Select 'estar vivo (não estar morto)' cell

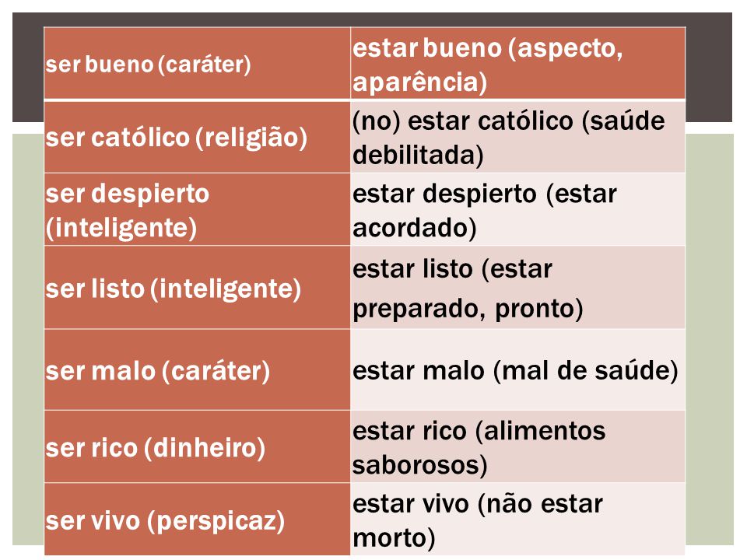pos(518,520)
